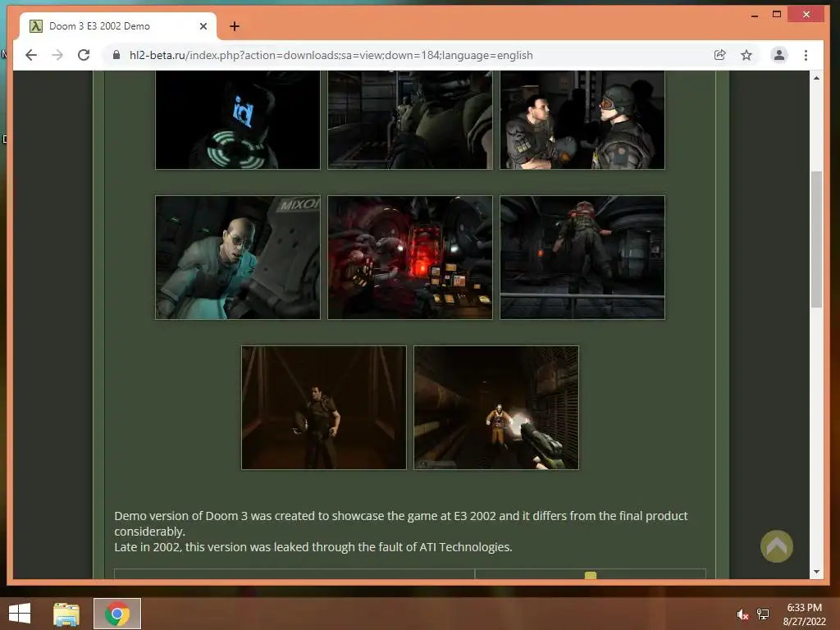This screenshot has width=840, height=630.
Task: Open the Chrome profile menu
Action: tap(779, 55)
